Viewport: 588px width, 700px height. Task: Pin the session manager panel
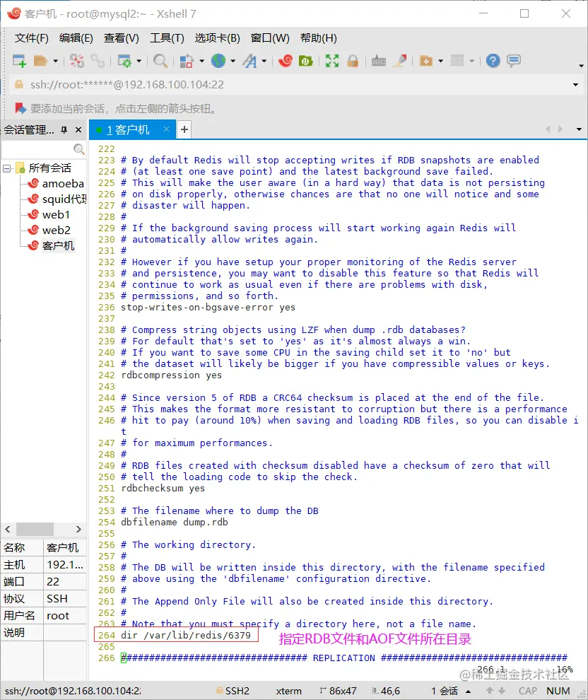64,130
